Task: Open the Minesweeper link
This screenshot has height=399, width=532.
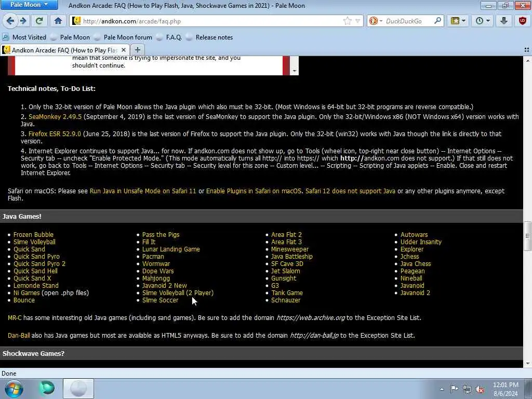Action: [290, 249]
